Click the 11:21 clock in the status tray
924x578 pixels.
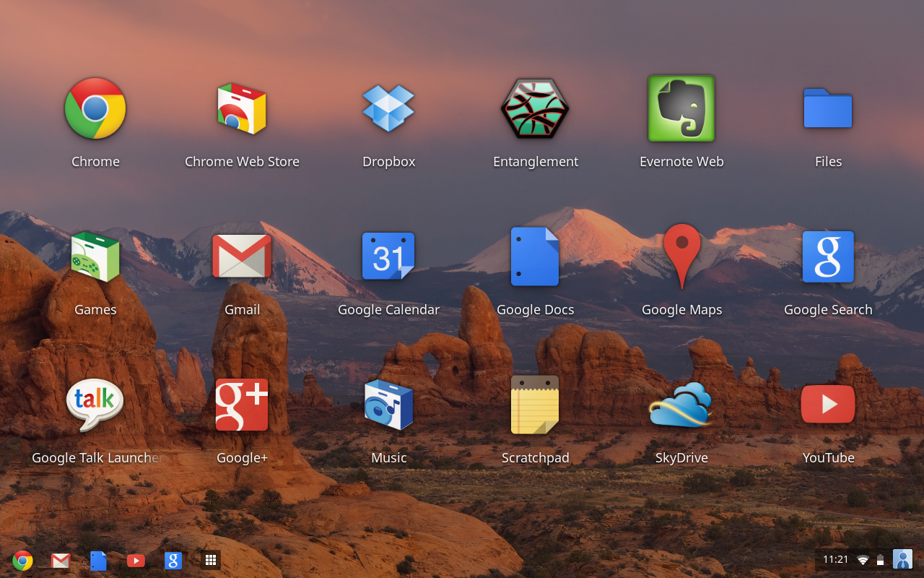tap(835, 559)
